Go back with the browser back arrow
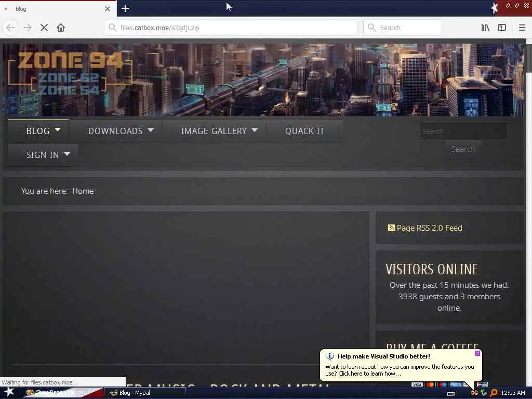This screenshot has width=532, height=399. tap(10, 28)
